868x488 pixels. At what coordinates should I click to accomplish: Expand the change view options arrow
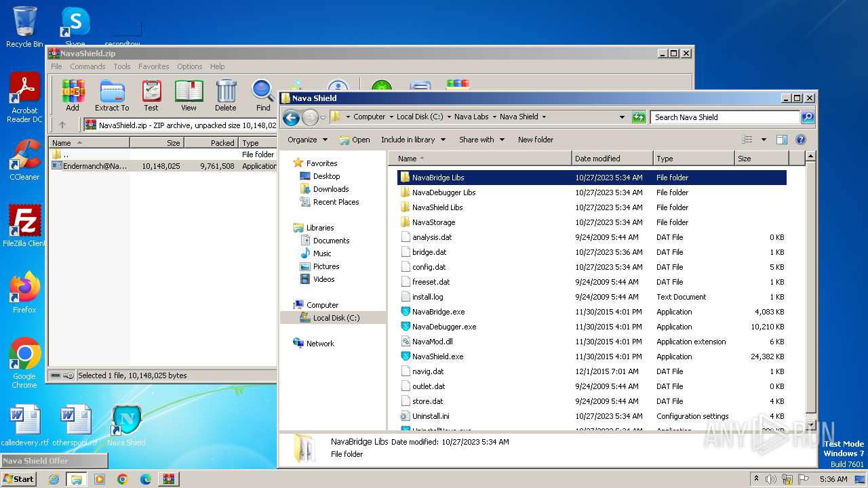(764, 140)
